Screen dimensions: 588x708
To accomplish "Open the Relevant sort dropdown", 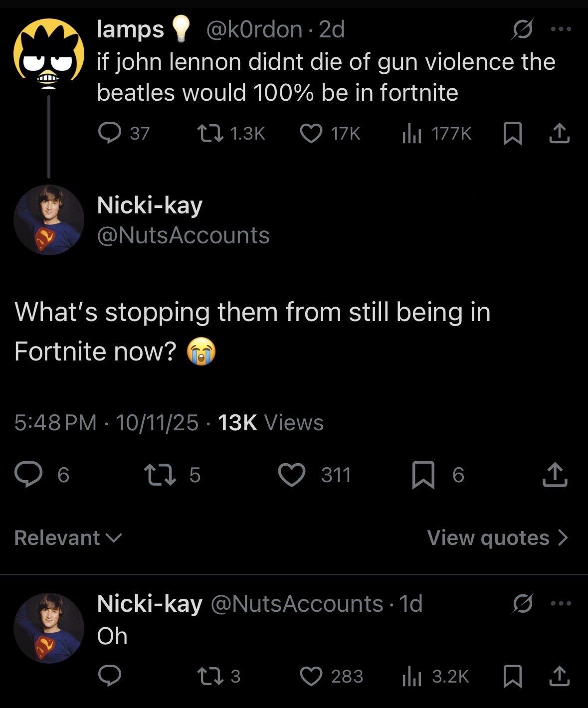I will click(67, 537).
